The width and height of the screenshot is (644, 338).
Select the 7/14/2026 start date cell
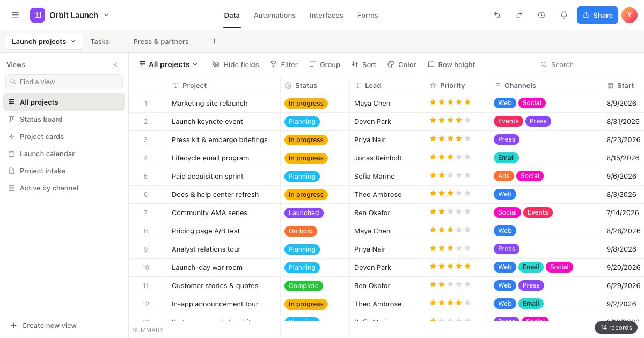623,212
